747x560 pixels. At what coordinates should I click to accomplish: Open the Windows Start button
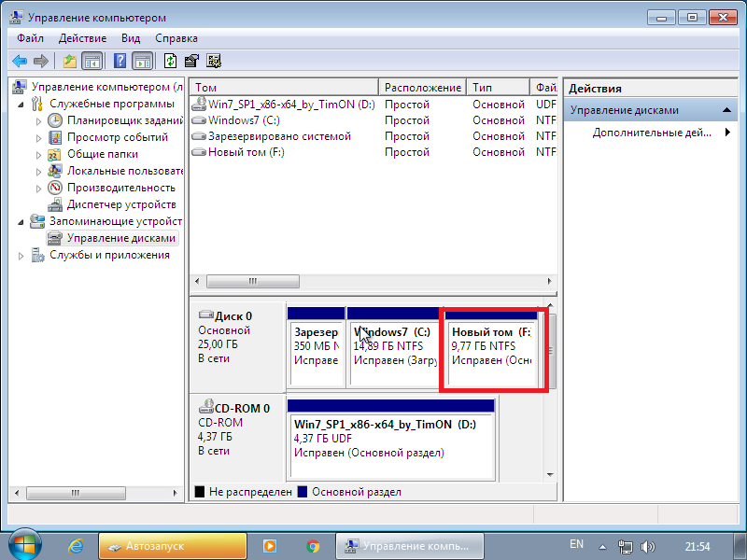tap(24, 546)
